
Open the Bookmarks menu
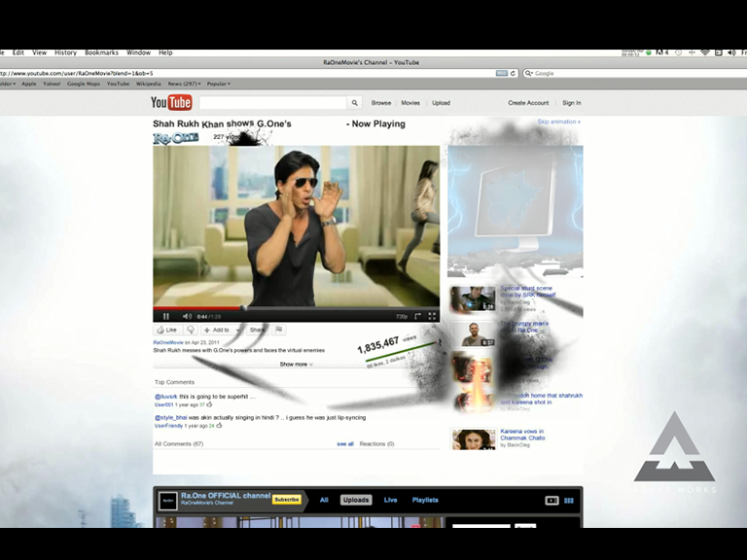101,52
